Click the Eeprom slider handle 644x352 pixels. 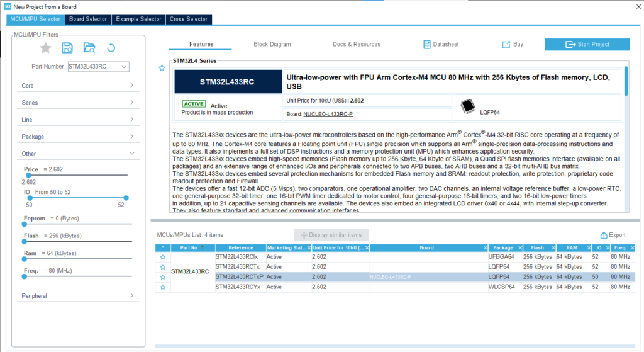click(x=25, y=224)
